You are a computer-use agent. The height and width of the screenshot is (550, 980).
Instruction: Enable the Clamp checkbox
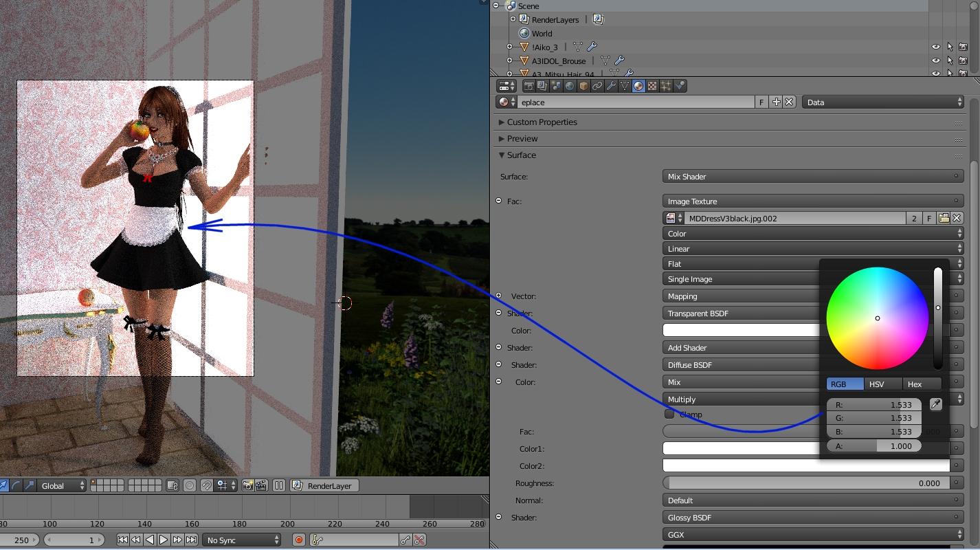(669, 414)
